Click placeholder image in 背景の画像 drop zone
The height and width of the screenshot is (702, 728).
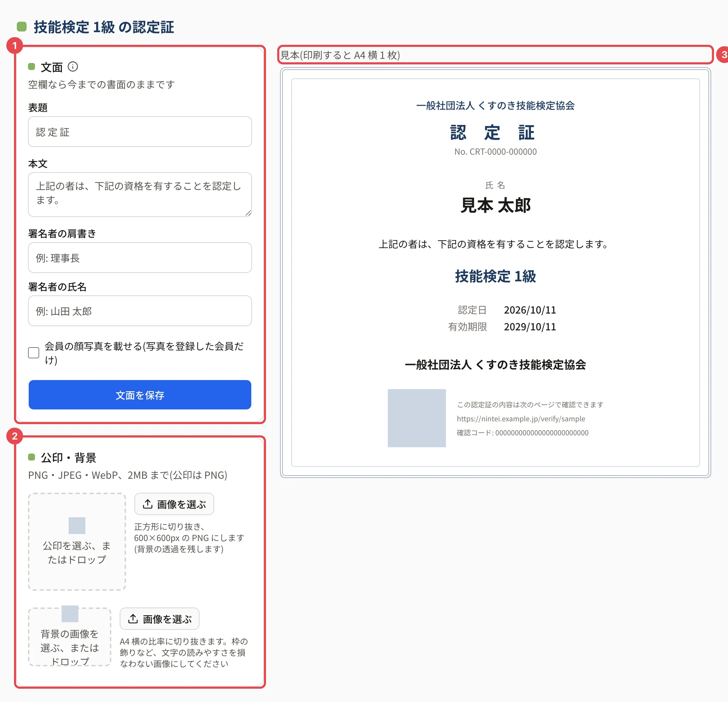point(70,614)
